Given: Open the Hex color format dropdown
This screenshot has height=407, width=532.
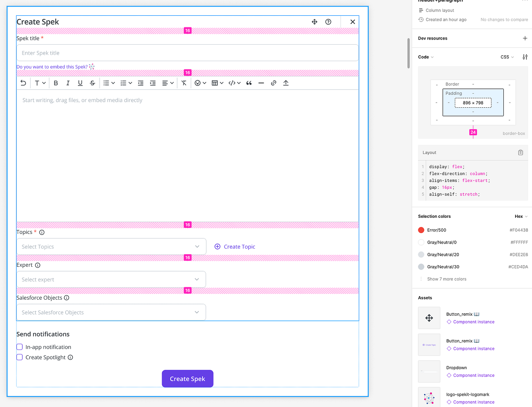Looking at the screenshot, I should point(521,216).
